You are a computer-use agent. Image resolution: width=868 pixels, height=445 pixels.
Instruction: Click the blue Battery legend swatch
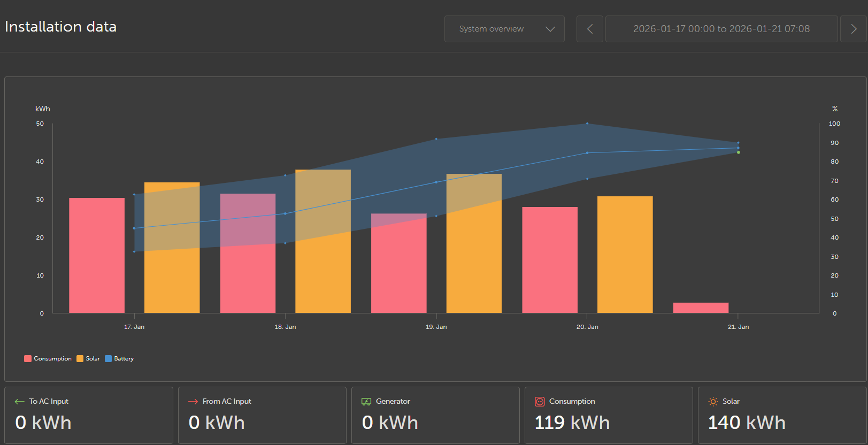click(109, 358)
